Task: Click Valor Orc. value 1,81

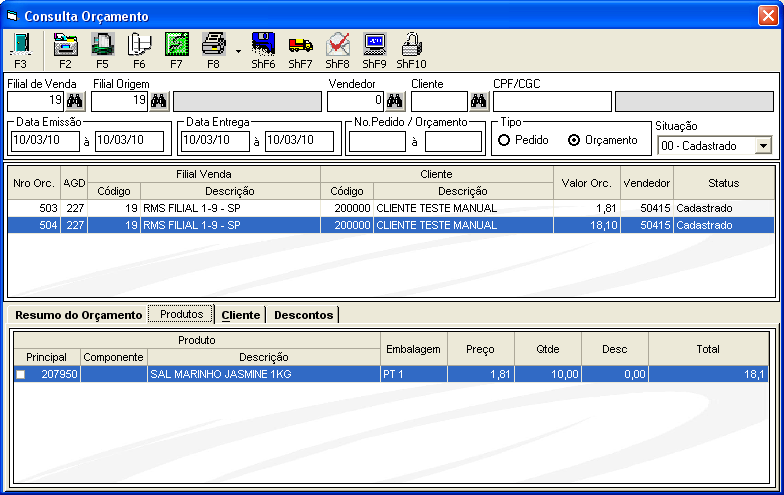Action: point(588,208)
